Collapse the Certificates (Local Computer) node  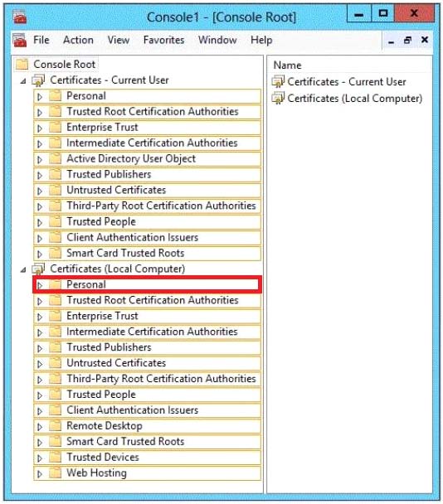click(x=23, y=269)
